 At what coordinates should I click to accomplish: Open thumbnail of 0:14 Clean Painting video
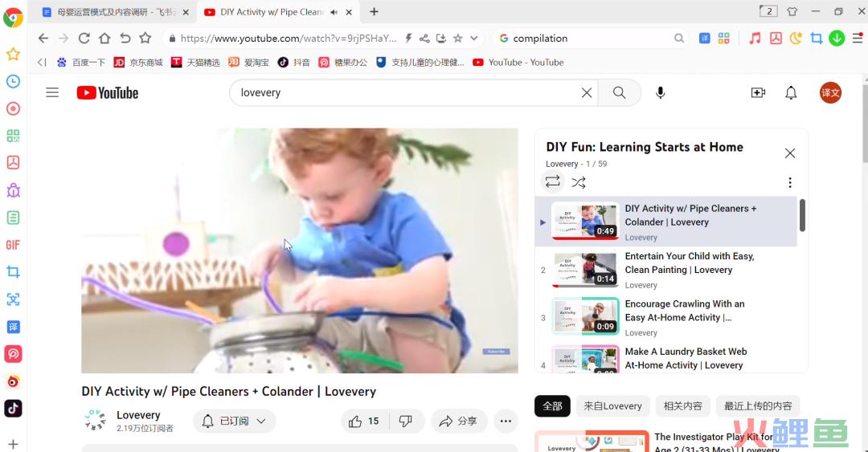point(585,269)
